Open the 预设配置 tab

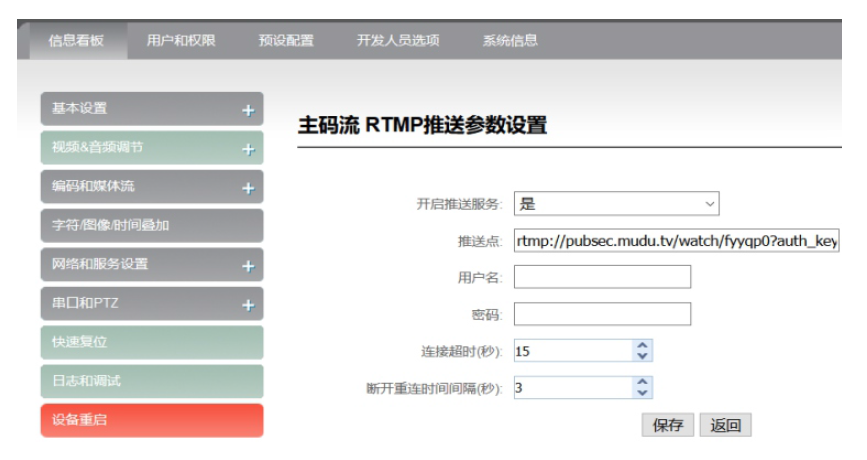286,41
